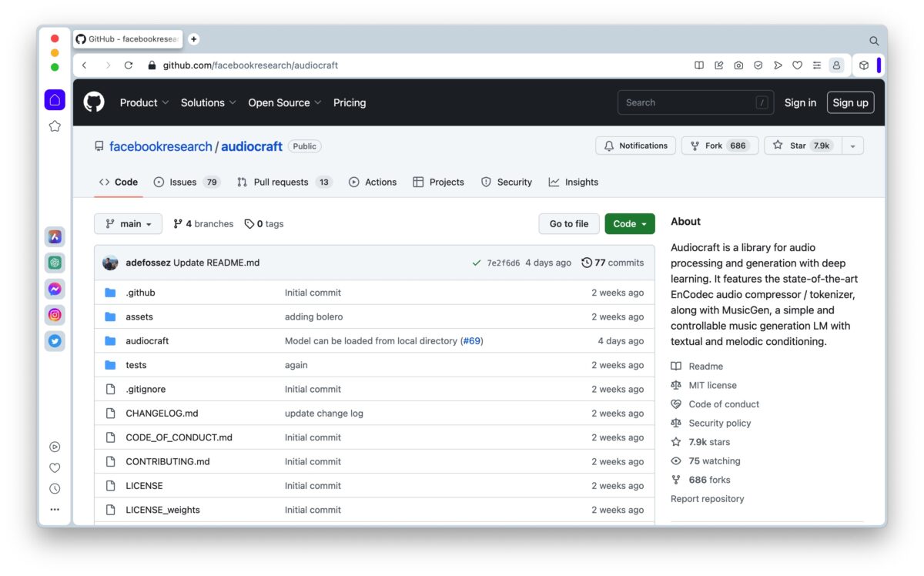The width and height of the screenshot is (924, 576).
Task: Add page to bookmarks heart in address bar
Action: click(x=798, y=65)
